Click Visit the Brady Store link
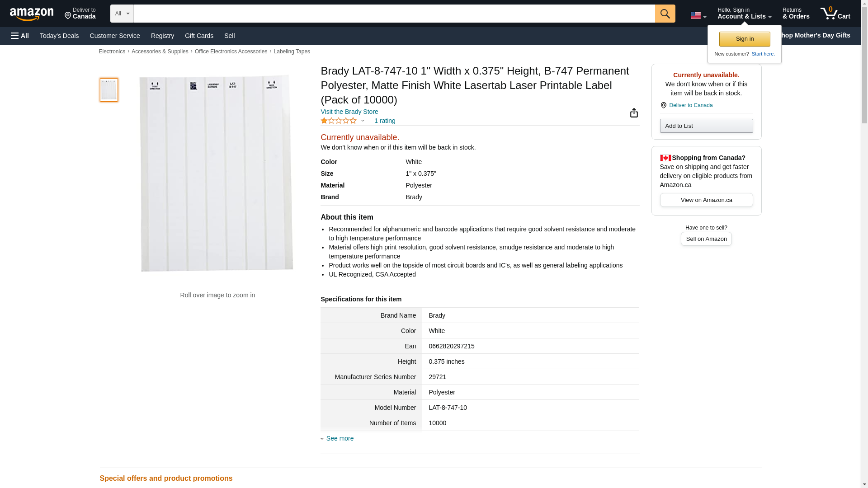The image size is (868, 488). [349, 112]
